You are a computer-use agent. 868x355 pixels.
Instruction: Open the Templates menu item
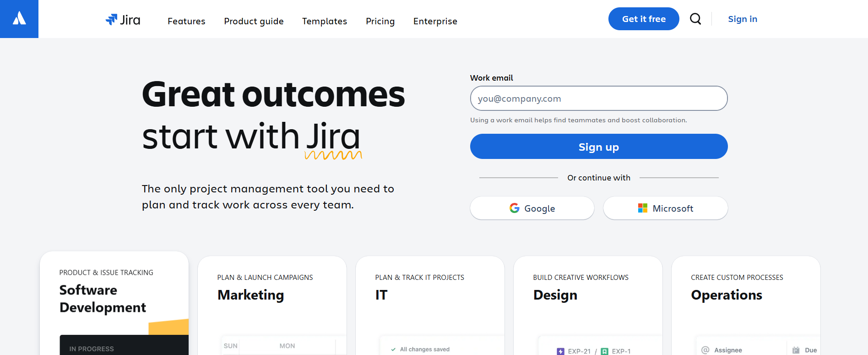click(x=325, y=21)
